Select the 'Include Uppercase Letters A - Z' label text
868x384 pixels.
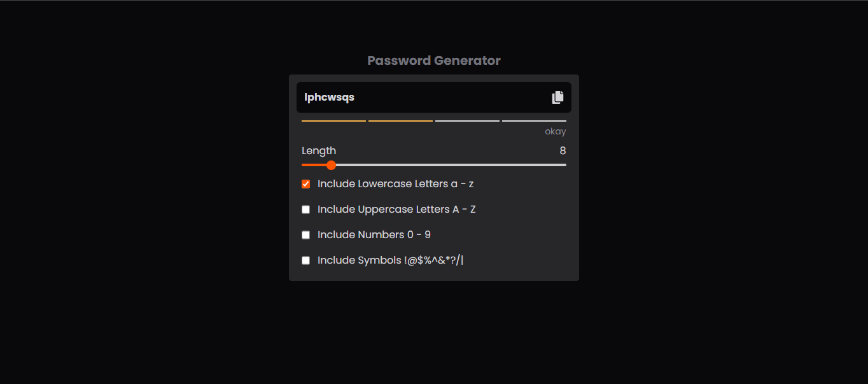click(x=396, y=210)
